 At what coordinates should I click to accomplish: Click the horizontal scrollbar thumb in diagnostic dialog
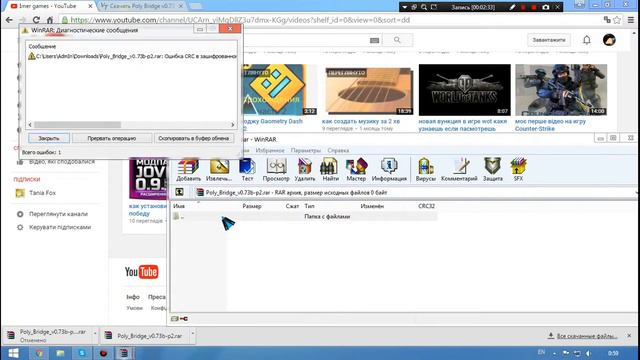coord(78,125)
